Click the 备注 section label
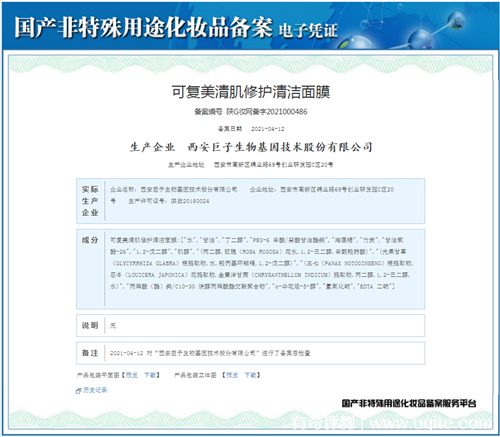Image resolution: width=500 pixels, height=437 pixels. coord(90,353)
